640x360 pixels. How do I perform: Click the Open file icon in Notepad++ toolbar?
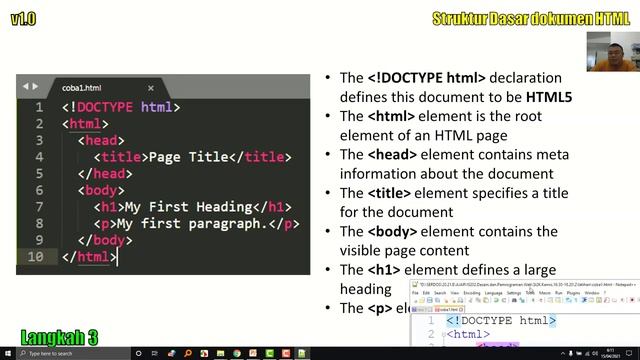(x=422, y=300)
